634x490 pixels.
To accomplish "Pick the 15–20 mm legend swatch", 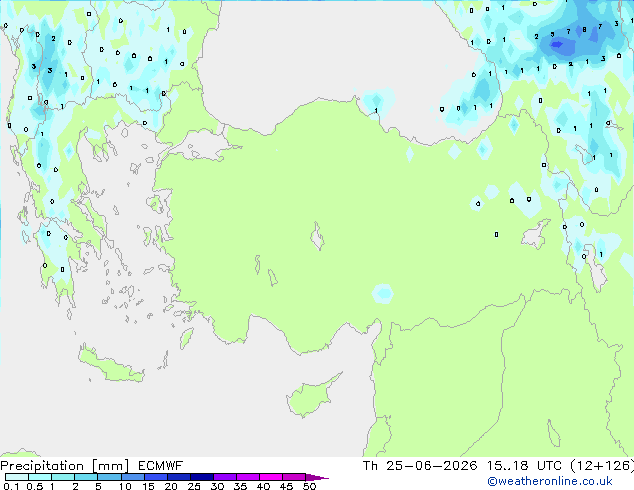I will [x=156, y=477].
